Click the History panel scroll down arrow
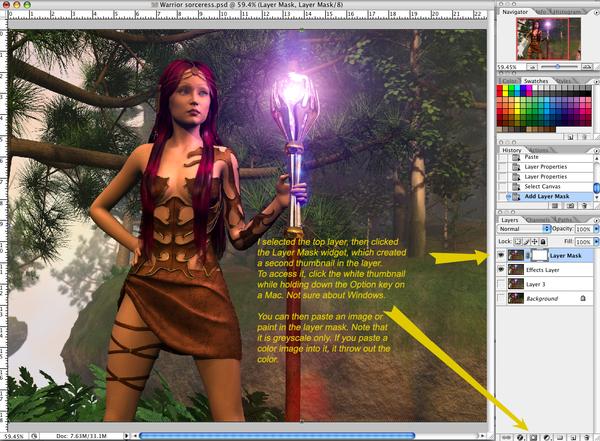The width and height of the screenshot is (600, 441). pos(597,197)
